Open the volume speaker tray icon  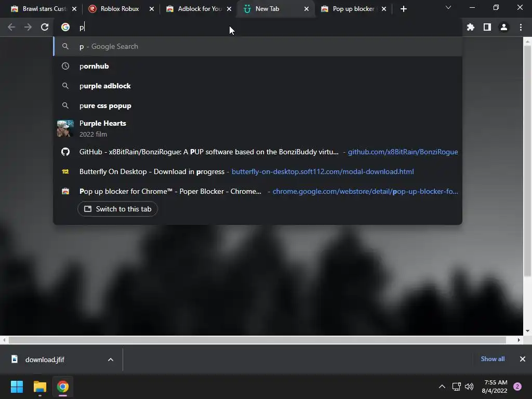click(469, 387)
